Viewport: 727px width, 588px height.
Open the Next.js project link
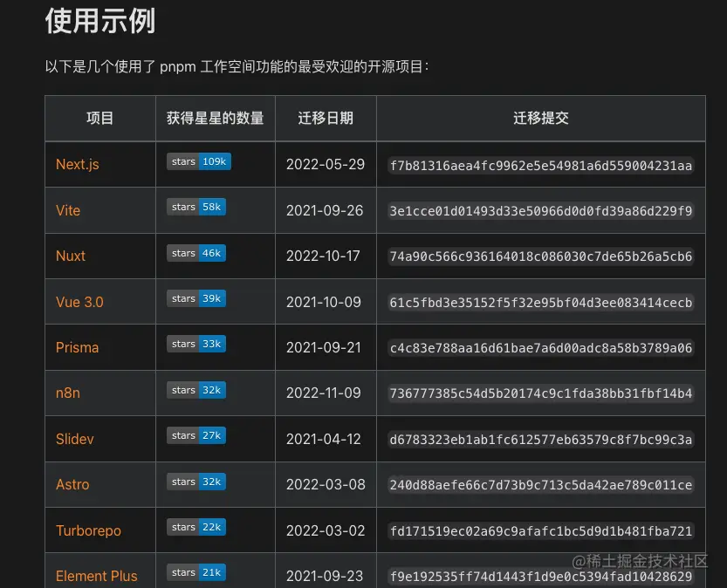click(x=78, y=165)
